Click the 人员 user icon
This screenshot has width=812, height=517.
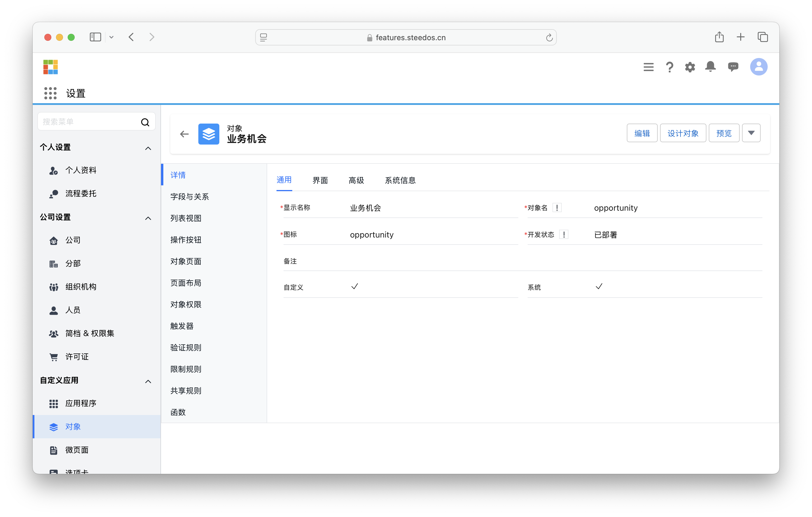point(54,310)
